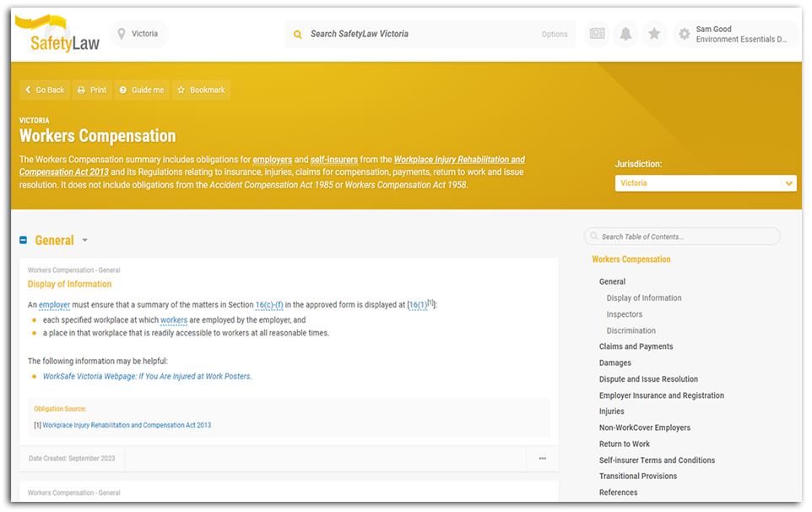The image size is (812, 512).
Task: Click the workers link in the bullet
Action: coord(174,319)
